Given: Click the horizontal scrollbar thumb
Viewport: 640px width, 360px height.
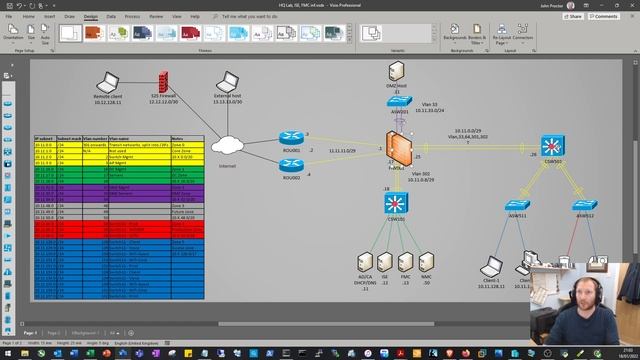Looking at the screenshot, I should click(326, 324).
